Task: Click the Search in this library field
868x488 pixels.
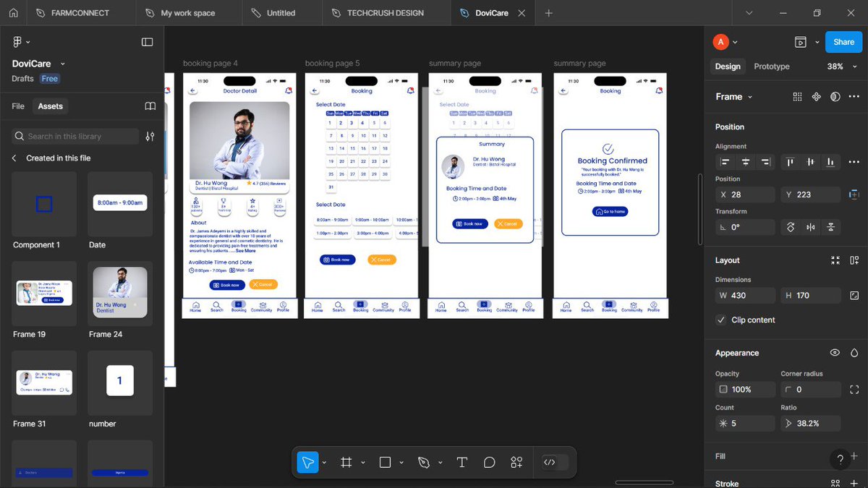Action: pyautogui.click(x=75, y=136)
